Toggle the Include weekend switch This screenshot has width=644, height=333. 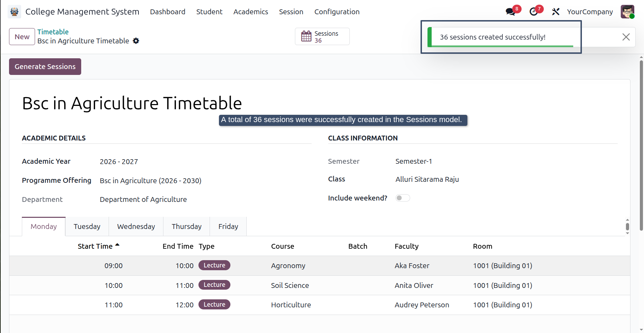pyautogui.click(x=403, y=198)
